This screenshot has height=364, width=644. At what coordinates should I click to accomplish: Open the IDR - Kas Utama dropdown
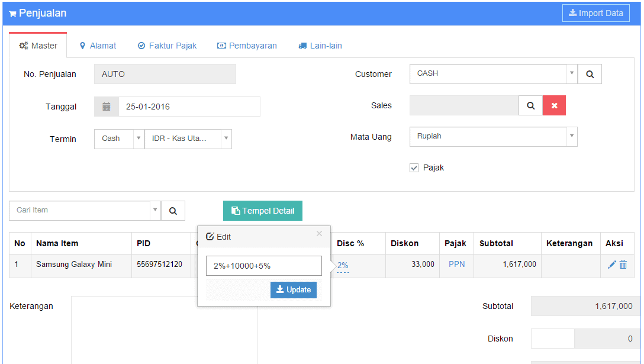click(x=226, y=138)
